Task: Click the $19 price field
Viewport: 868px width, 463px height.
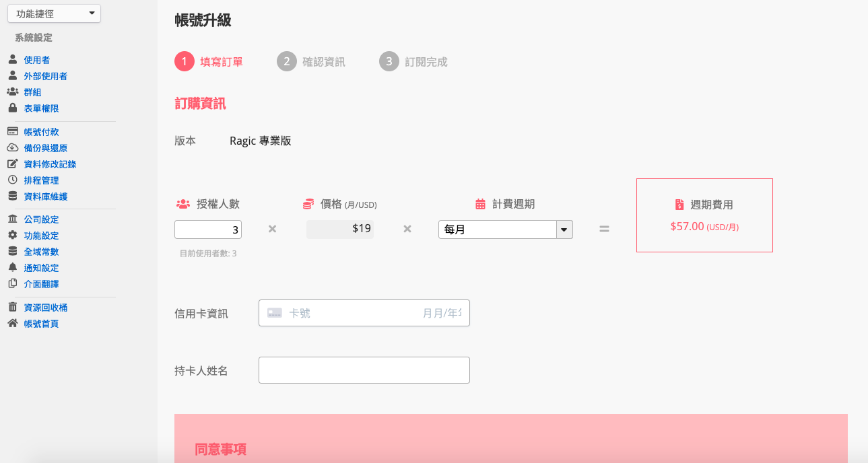Action: [340, 229]
